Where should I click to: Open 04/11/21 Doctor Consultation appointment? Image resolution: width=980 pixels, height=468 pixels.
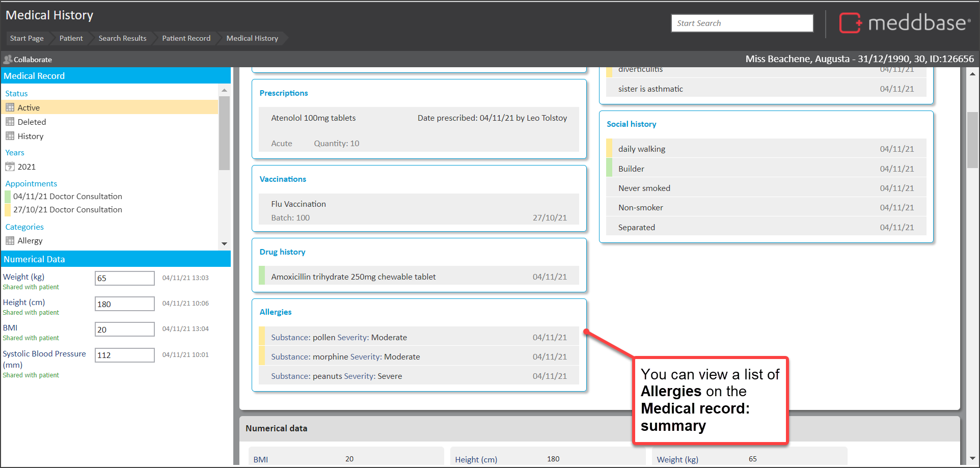67,197
